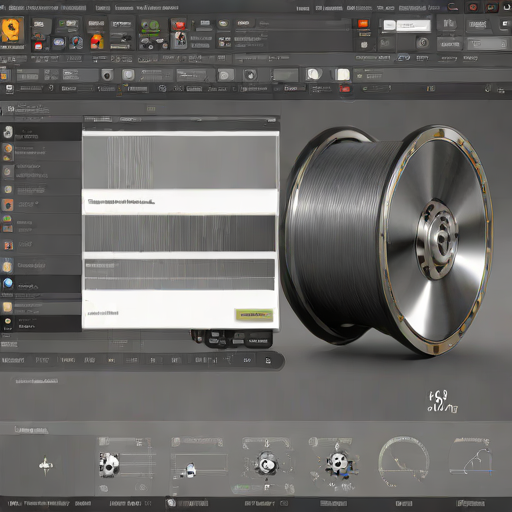Click the large orange icon in the ribbon's top-left corner
Screen dimensions: 512x512
point(12,30)
